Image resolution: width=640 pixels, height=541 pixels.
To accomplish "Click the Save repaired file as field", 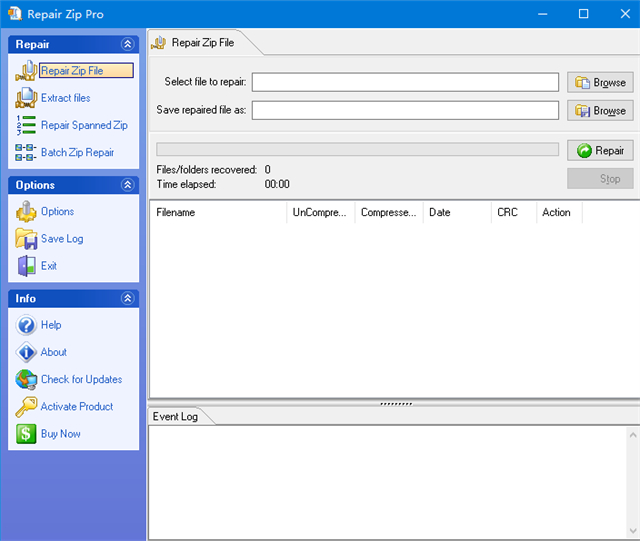I will (x=405, y=110).
